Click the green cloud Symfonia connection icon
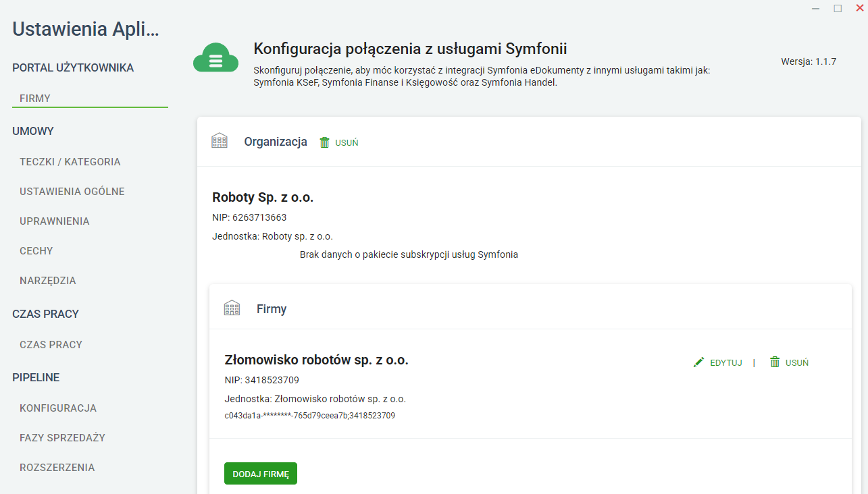The width and height of the screenshot is (868, 494). tap(215, 59)
